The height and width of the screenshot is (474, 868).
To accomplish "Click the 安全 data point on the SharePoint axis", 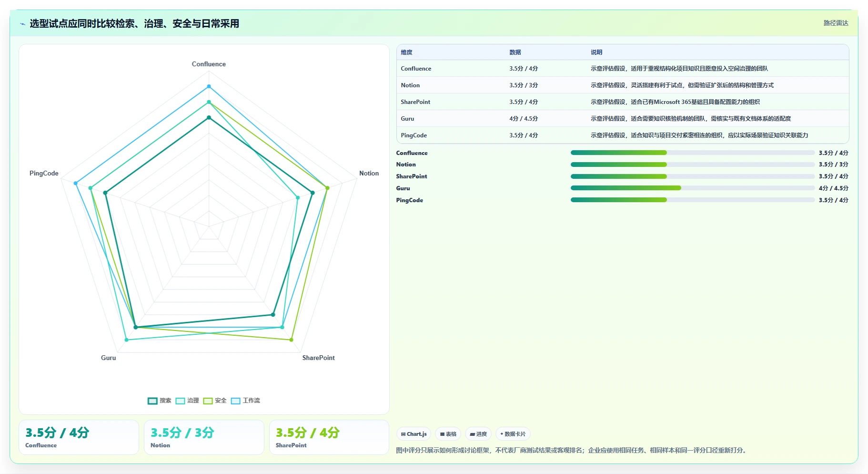I will point(291,340).
